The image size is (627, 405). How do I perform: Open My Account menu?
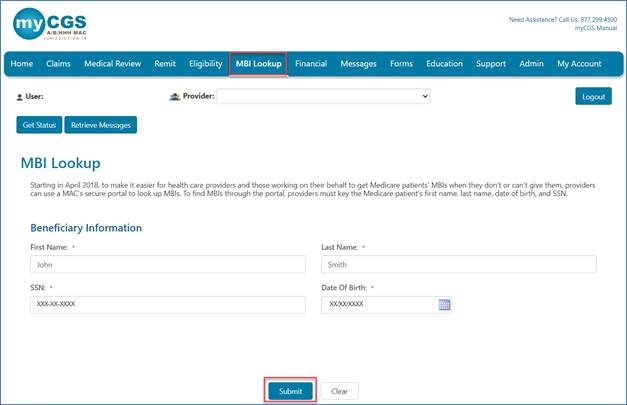(x=579, y=64)
